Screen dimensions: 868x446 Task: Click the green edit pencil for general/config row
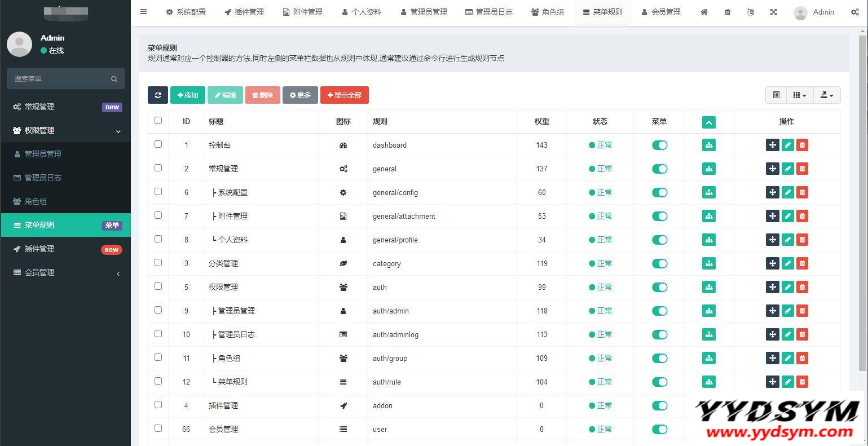coord(787,192)
